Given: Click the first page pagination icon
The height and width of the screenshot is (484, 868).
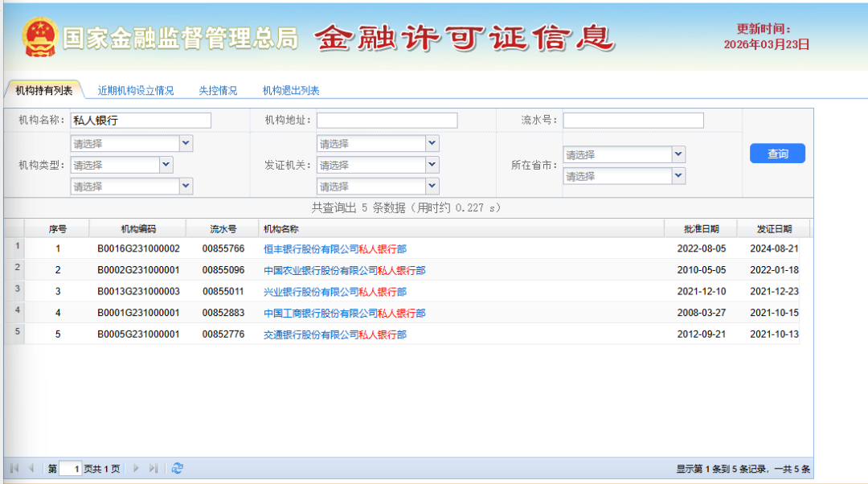Looking at the screenshot, I should [14, 468].
